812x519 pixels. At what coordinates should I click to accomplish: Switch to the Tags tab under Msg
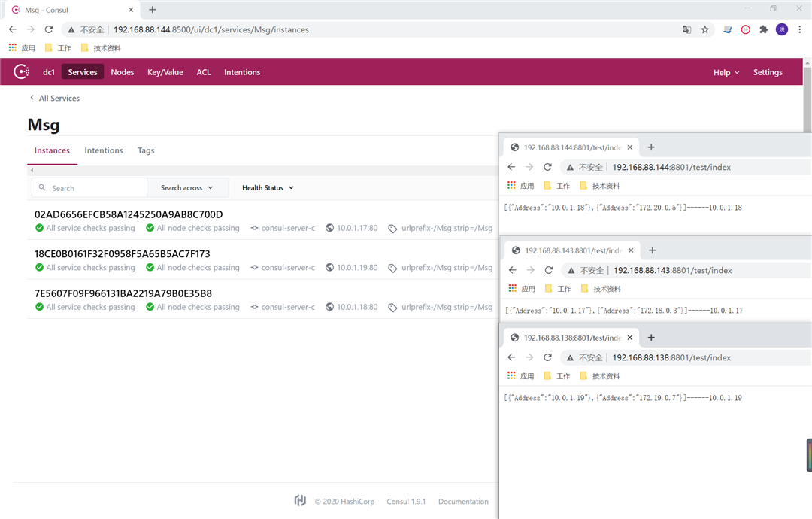[146, 150]
